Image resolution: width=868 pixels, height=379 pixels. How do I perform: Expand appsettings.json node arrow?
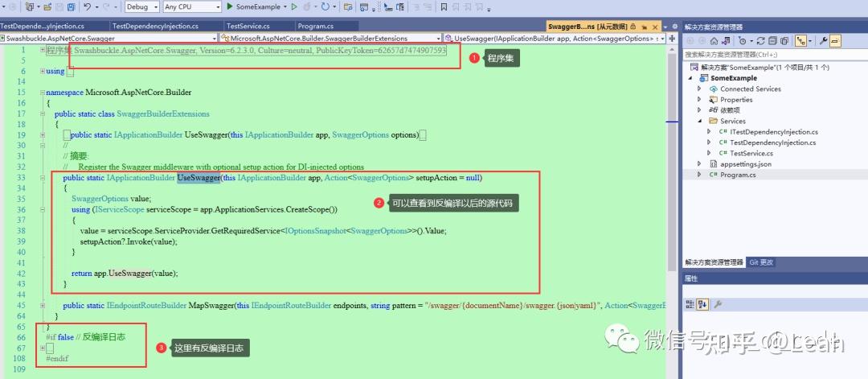699,164
